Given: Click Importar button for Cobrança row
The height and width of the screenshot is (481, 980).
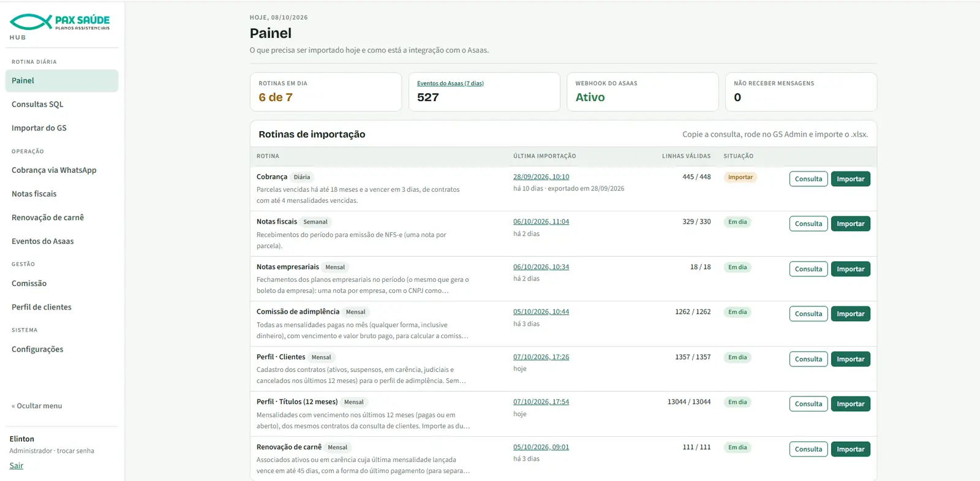Looking at the screenshot, I should [851, 179].
